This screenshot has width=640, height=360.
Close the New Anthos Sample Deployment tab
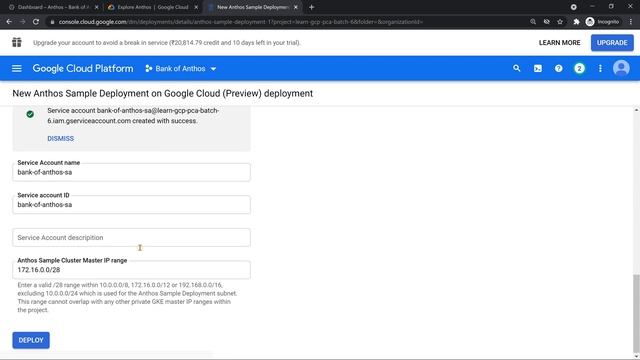296,7
